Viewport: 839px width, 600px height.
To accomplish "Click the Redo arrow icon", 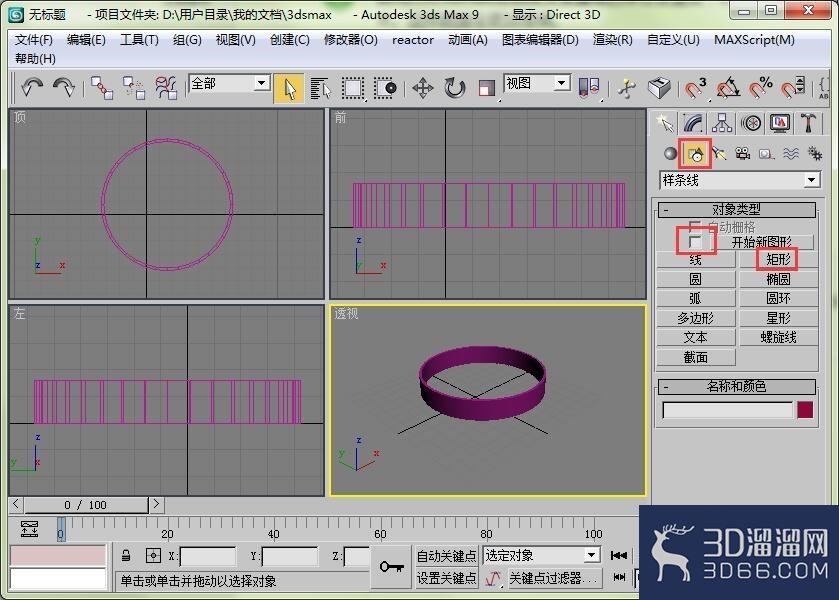I will [x=64, y=87].
